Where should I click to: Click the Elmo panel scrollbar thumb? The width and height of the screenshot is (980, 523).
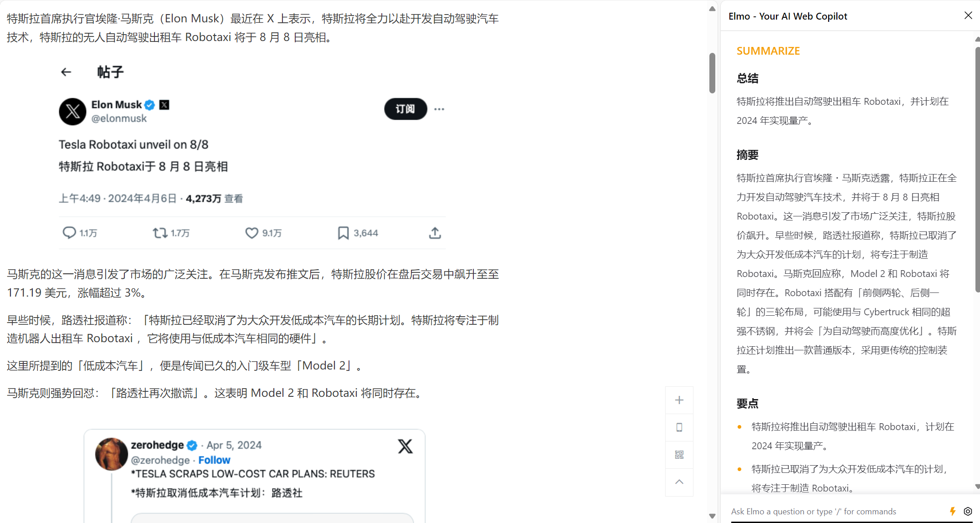(x=977, y=169)
